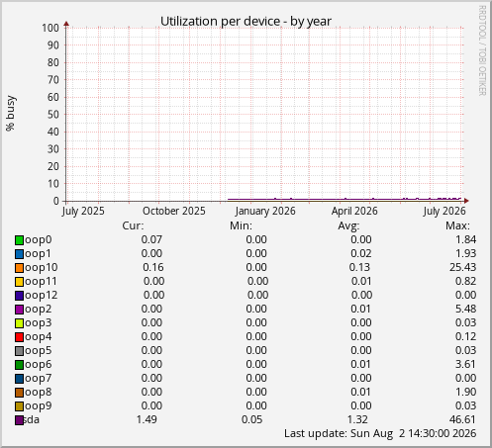Click the Cur: column header
Screen dimensions: 492x448
click(x=133, y=225)
